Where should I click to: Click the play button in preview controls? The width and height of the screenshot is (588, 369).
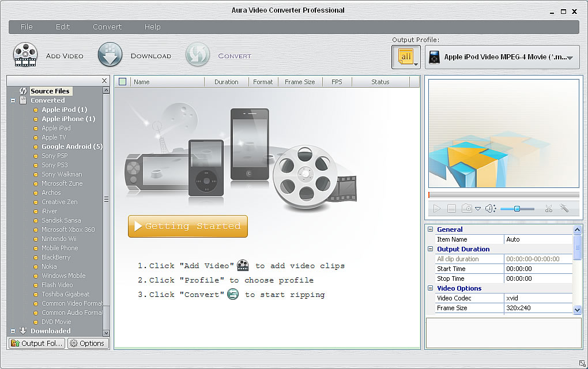tap(436, 209)
